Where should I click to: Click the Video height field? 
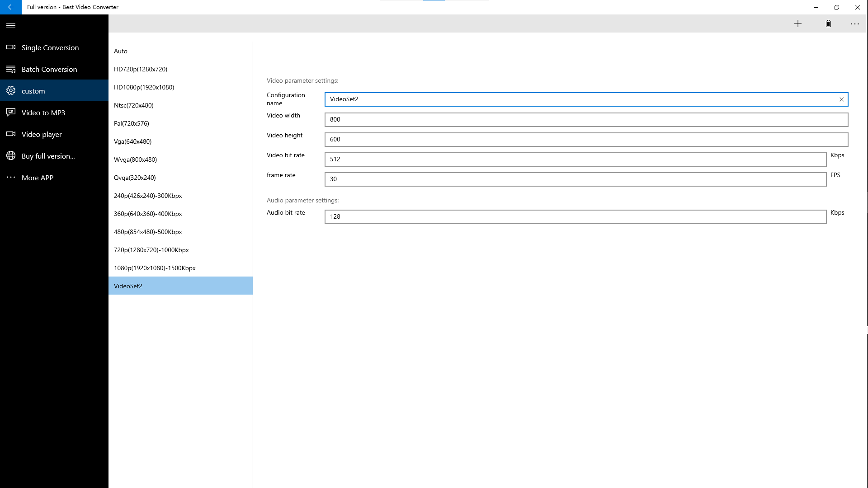point(586,140)
